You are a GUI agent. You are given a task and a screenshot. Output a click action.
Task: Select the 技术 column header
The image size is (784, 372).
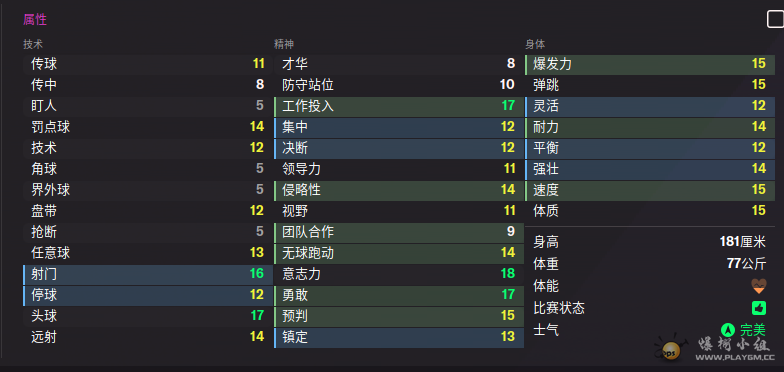[x=33, y=44]
